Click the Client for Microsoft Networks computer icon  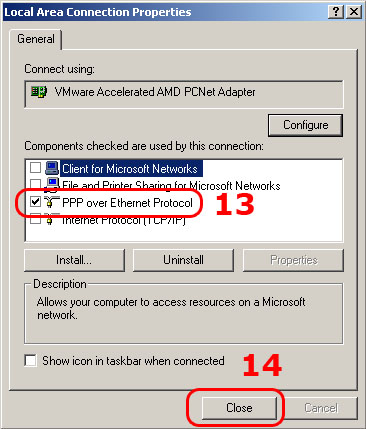coord(52,168)
